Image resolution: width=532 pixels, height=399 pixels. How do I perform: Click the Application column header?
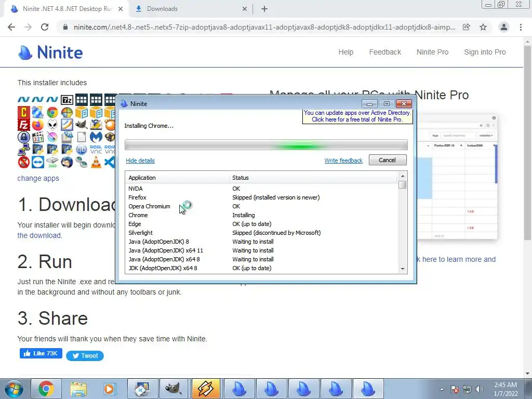click(177, 178)
